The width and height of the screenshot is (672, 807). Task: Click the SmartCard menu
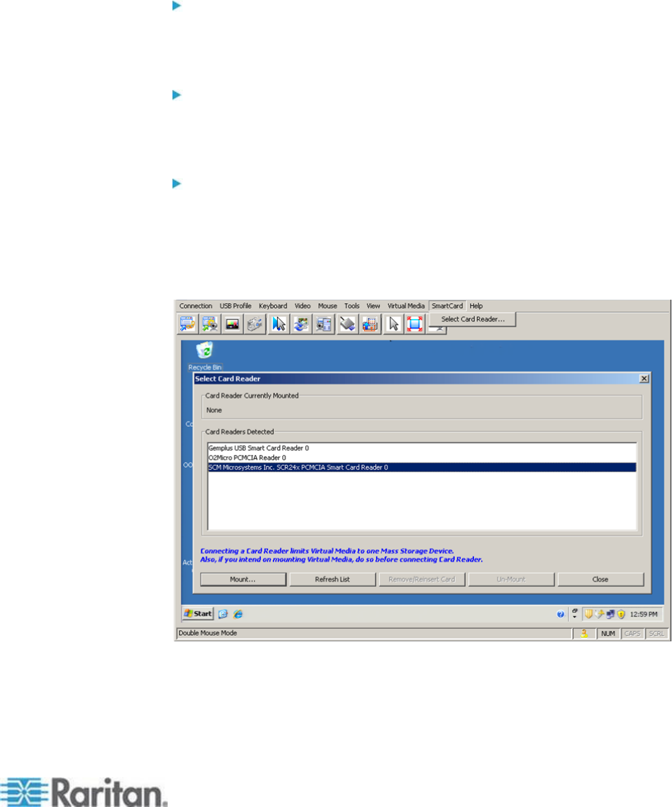[x=447, y=306]
